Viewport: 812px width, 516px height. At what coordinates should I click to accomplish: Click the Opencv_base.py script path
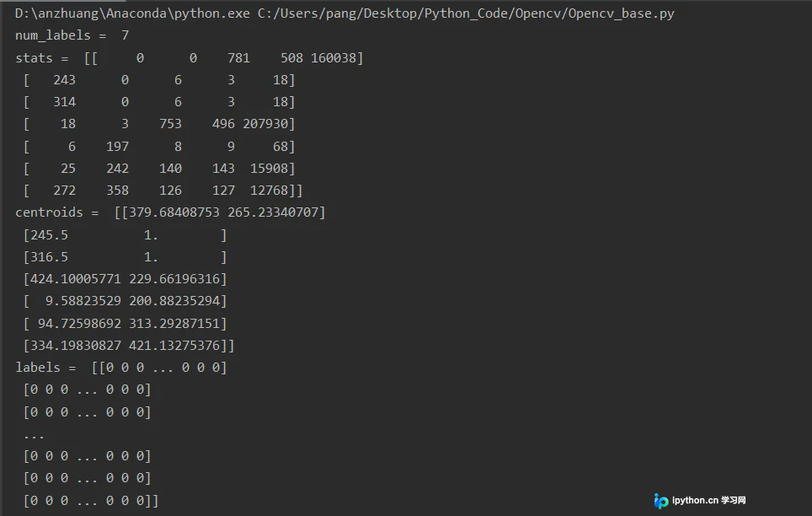[466, 13]
